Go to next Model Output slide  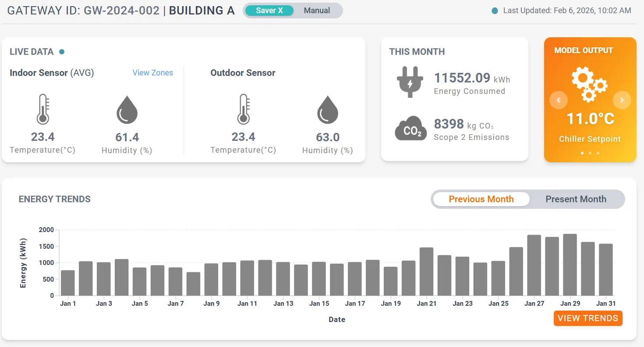tap(622, 100)
